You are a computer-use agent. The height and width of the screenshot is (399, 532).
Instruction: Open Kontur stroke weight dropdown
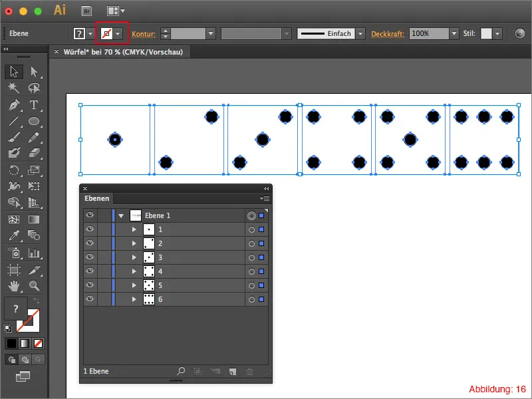click(x=211, y=34)
